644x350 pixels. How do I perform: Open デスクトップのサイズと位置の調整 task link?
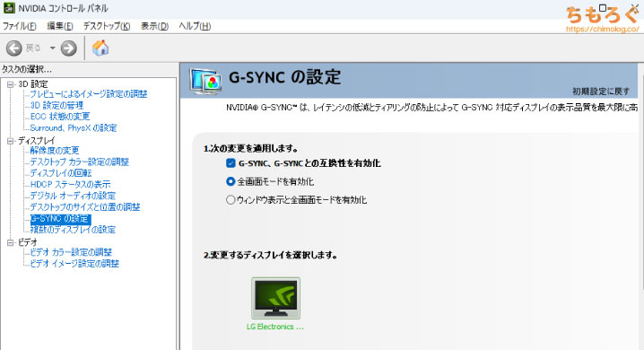tap(85, 207)
